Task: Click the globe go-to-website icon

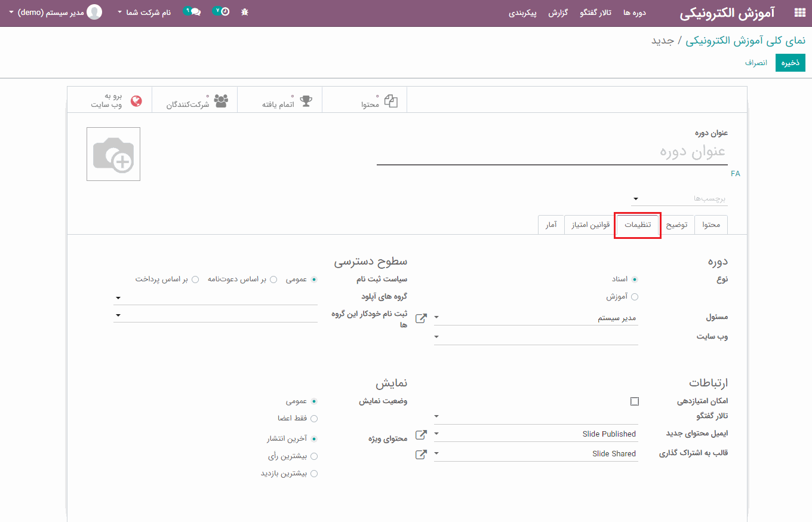Action: click(x=136, y=101)
